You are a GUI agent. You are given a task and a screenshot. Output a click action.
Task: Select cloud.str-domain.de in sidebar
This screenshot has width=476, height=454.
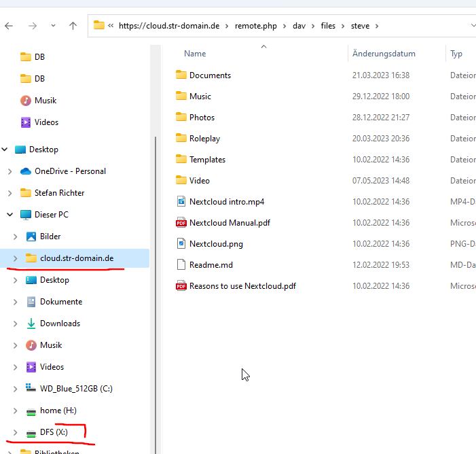[77, 258]
